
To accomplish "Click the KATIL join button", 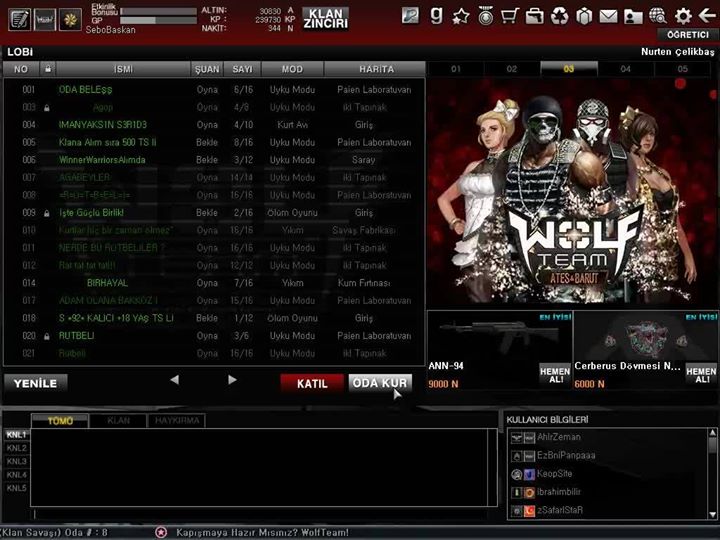I will [x=312, y=383].
